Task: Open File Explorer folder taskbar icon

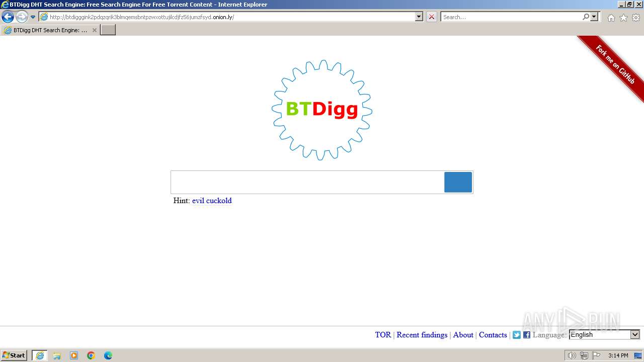Action: point(57,355)
